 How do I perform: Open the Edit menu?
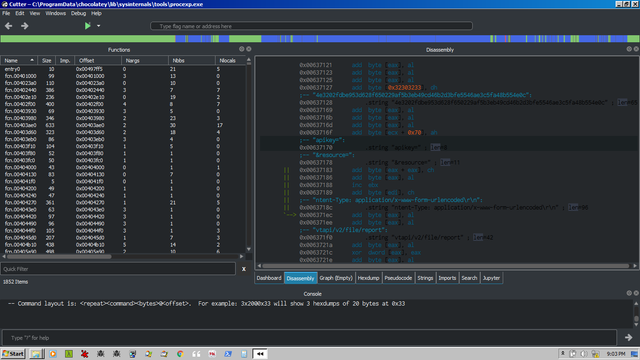(x=20, y=13)
